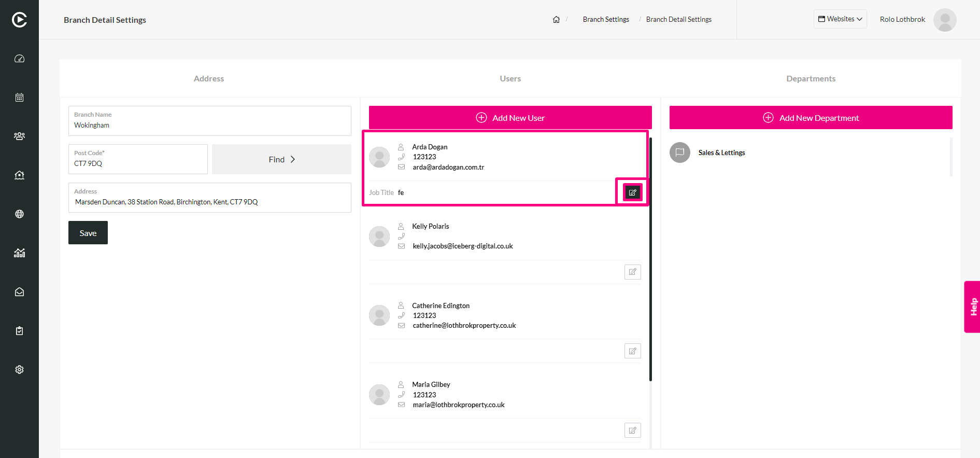Screen dimensions: 980x458
Task: Open the Help side tab
Action: coord(973,307)
